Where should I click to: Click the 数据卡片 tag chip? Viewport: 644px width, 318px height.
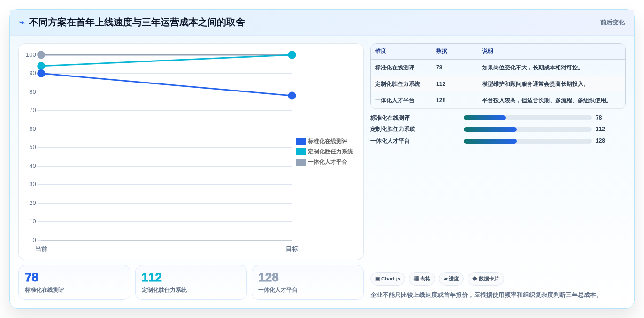[486, 279]
